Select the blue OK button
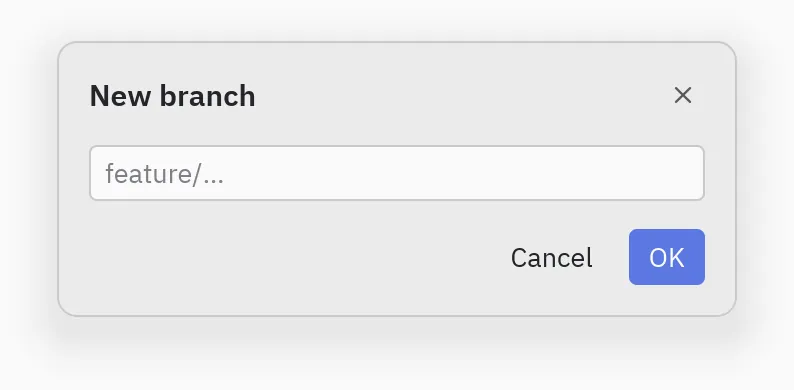Screen dimensions: 794x390 [x=667, y=257]
